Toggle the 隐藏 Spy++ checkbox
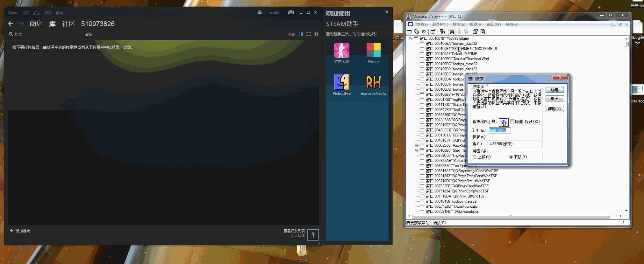The height and width of the screenshot is (264, 644). [512, 122]
